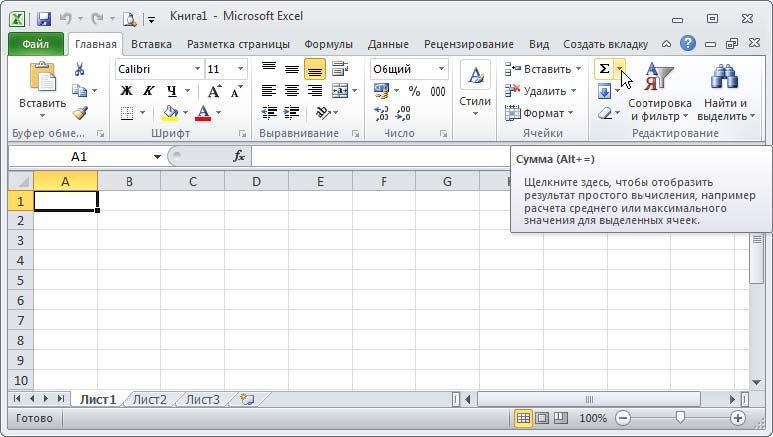Image resolution: width=773 pixels, height=437 pixels.
Task: Add a new sheet with the tab icon
Action: (x=243, y=399)
